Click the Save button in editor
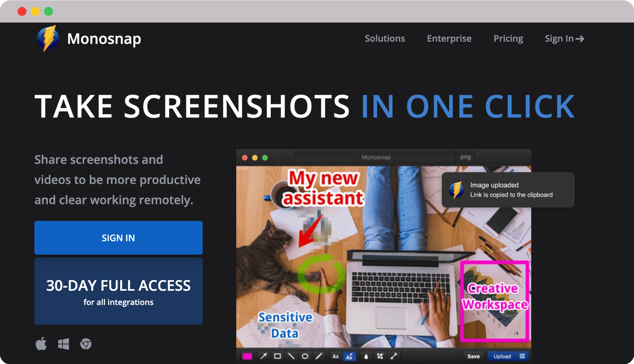Viewport: 634px width, 364px height. click(x=474, y=356)
